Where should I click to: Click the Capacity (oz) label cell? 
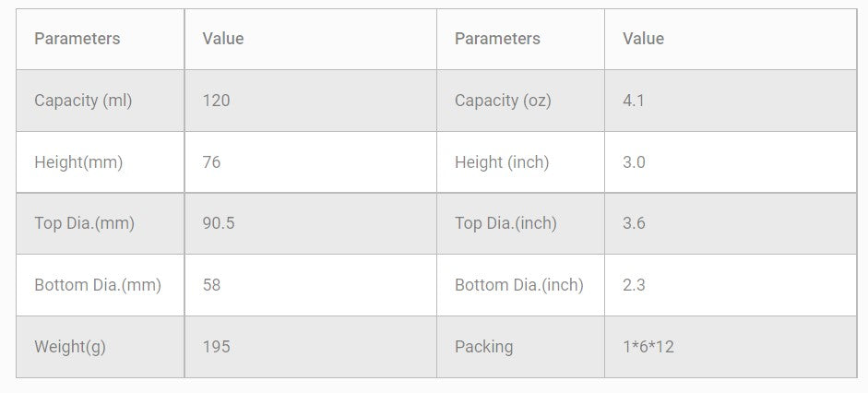[x=503, y=101]
